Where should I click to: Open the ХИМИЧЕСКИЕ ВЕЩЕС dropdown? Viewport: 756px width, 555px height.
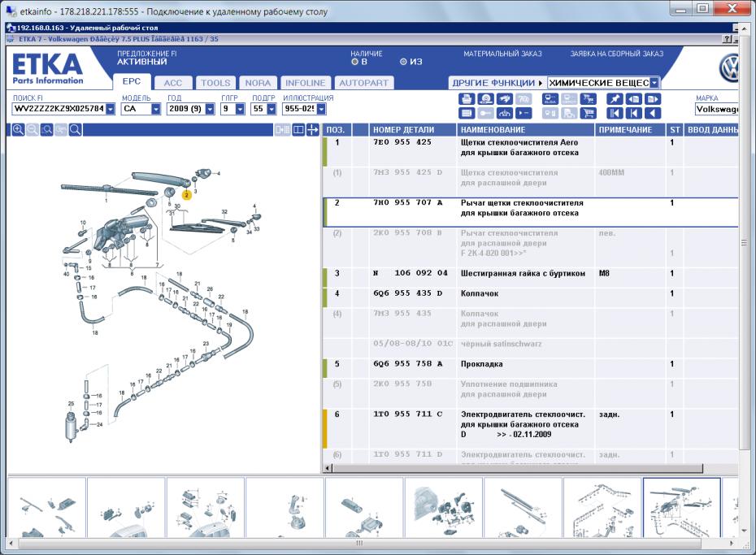click(x=654, y=83)
